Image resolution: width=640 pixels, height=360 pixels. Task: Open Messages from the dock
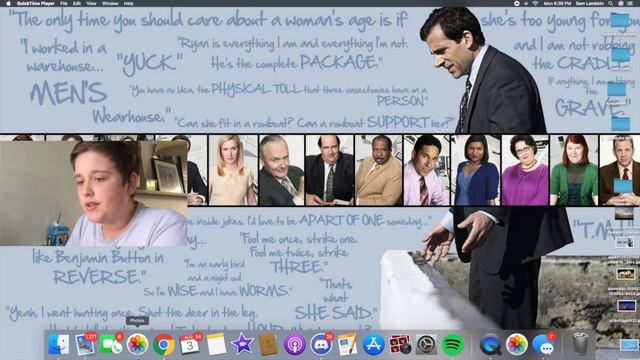(543, 345)
